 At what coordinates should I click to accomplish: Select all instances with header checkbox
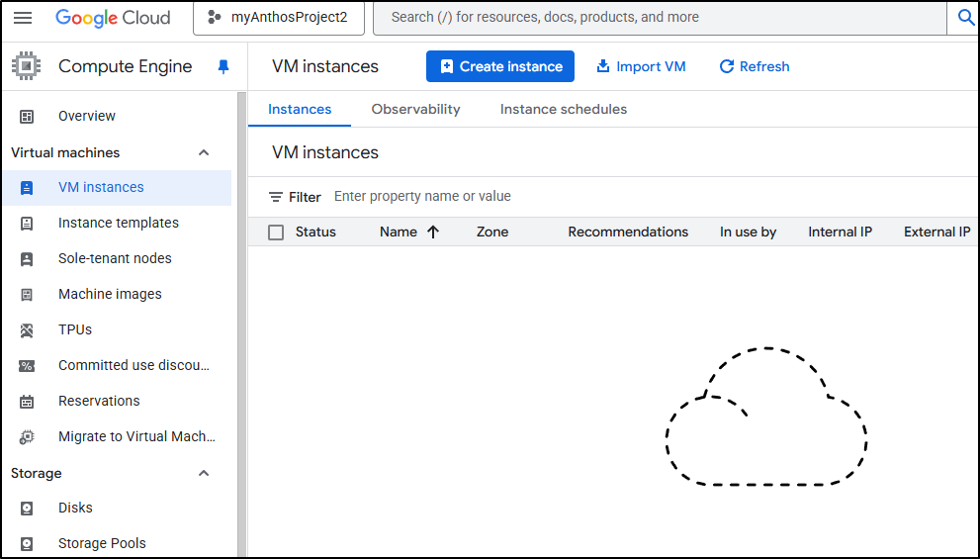click(276, 233)
